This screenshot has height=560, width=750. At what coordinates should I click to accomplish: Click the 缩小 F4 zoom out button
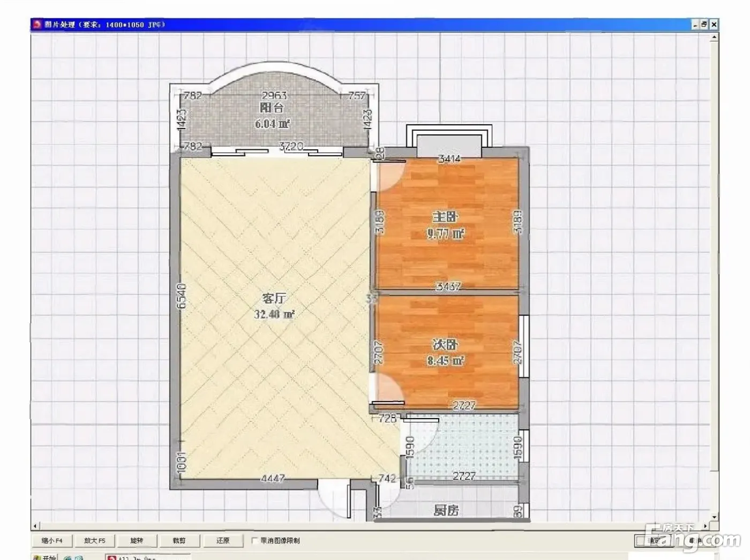pos(52,541)
